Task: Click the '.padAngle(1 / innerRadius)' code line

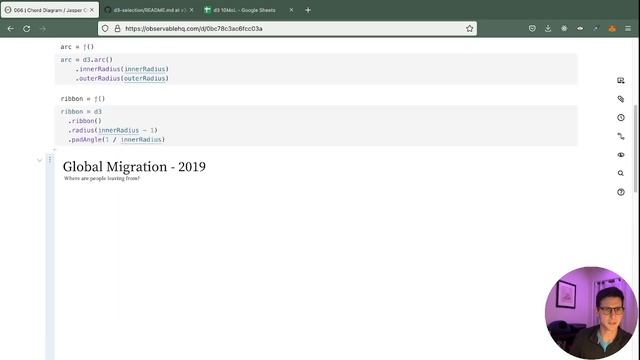Action: pyautogui.click(x=116, y=140)
